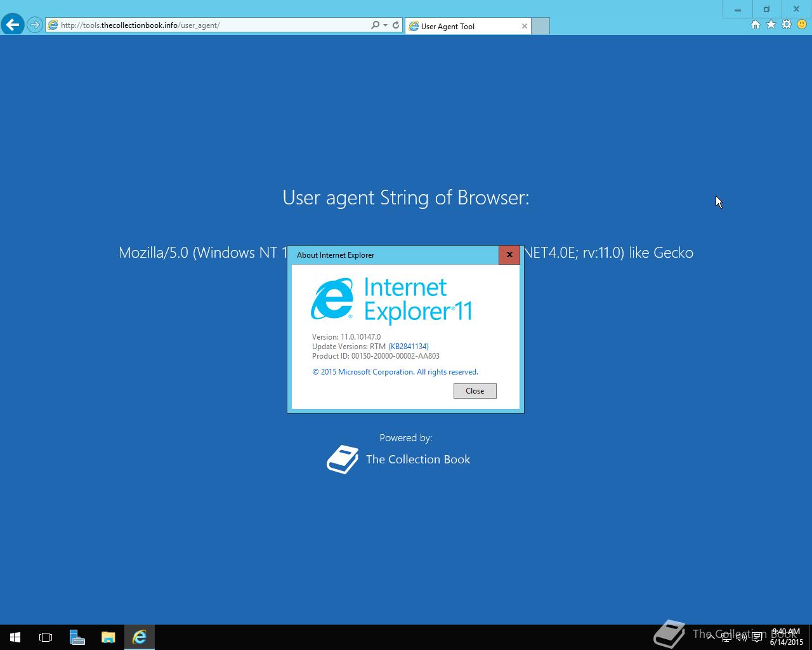Click the smiley feedback icon
The image size is (812, 650).
tap(802, 25)
